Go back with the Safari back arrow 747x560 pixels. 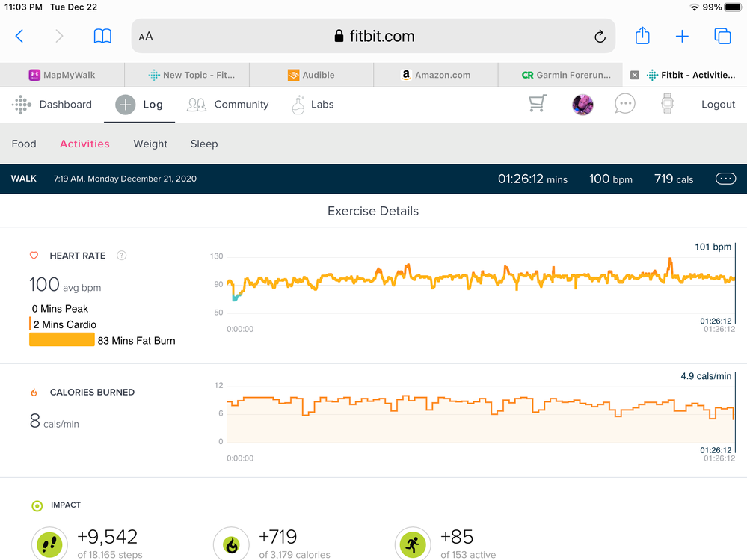pos(19,36)
